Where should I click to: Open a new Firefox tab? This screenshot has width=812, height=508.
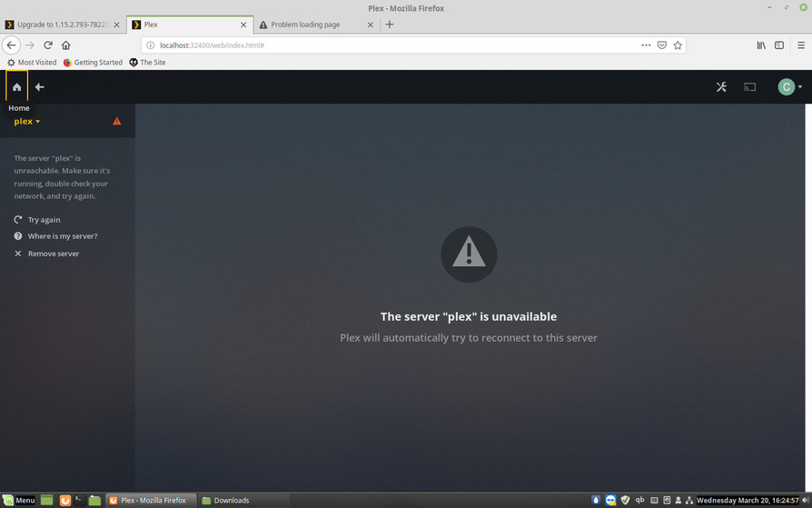[390, 25]
